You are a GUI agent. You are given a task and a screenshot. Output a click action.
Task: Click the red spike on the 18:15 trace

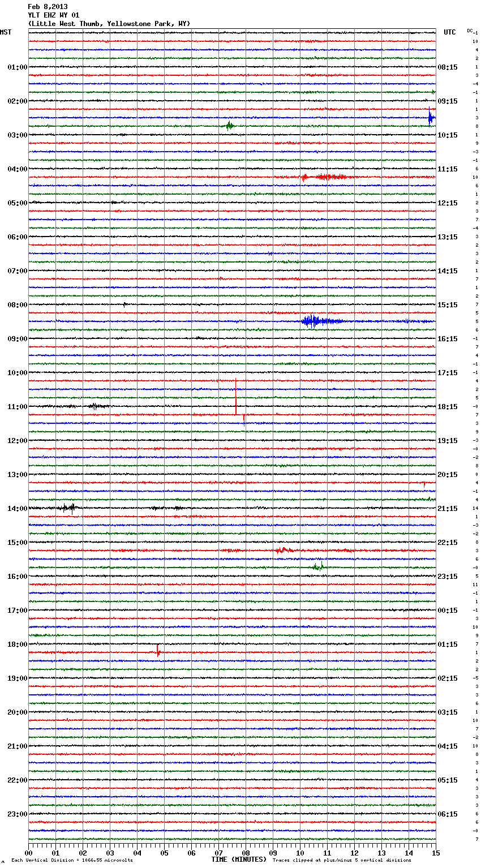click(158, 650)
